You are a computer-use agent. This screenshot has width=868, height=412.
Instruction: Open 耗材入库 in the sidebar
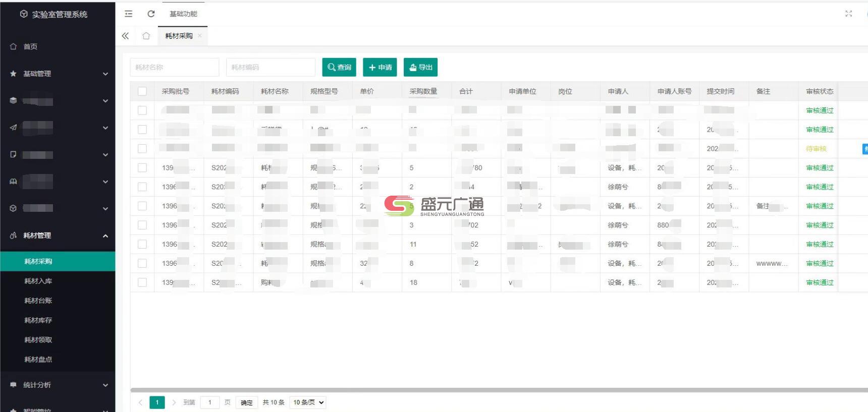[x=38, y=281]
